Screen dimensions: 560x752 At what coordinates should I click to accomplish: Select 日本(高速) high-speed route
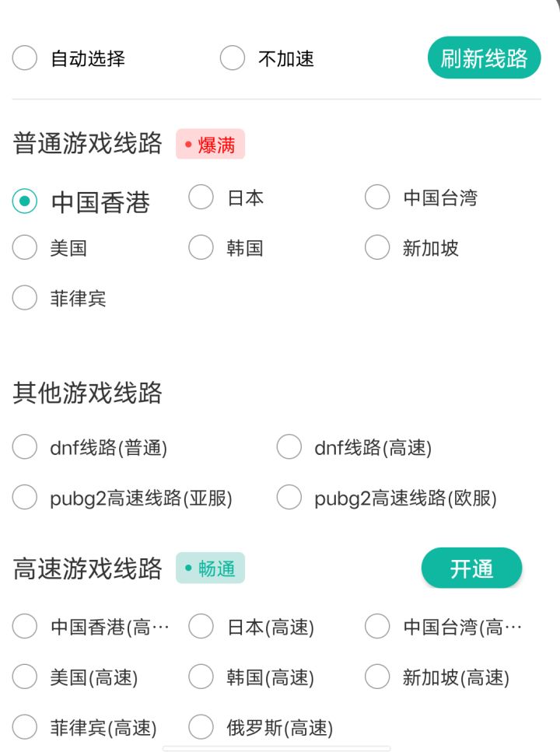[201, 627]
